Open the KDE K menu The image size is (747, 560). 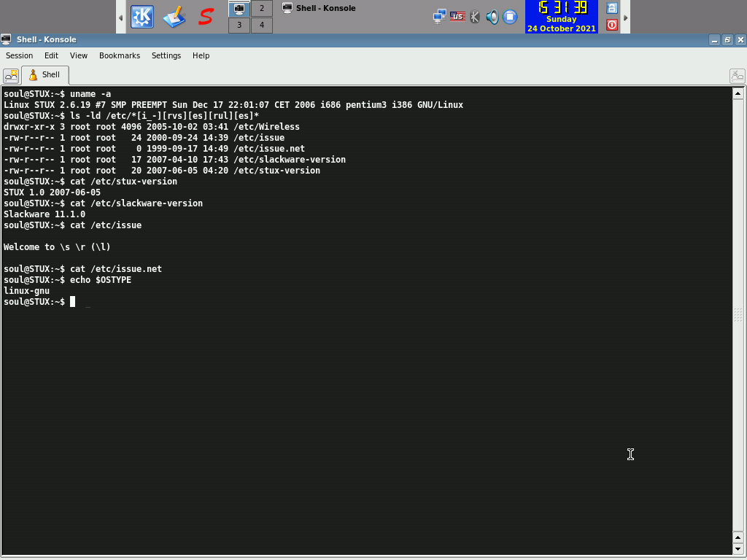pyautogui.click(x=142, y=17)
